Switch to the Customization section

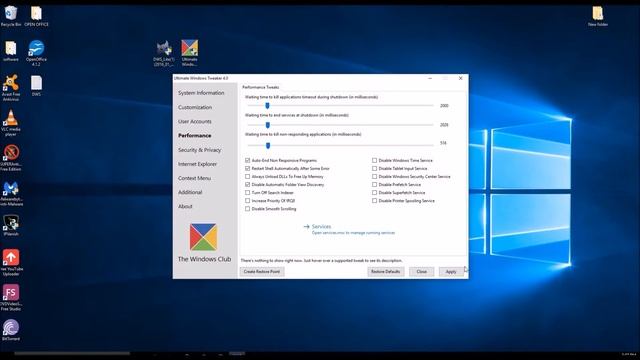click(x=195, y=107)
